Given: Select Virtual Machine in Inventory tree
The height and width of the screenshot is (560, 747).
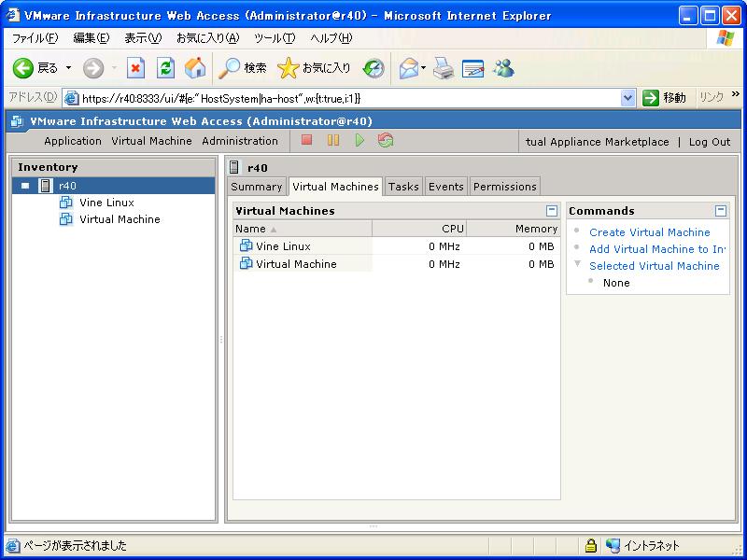Looking at the screenshot, I should click(x=120, y=219).
